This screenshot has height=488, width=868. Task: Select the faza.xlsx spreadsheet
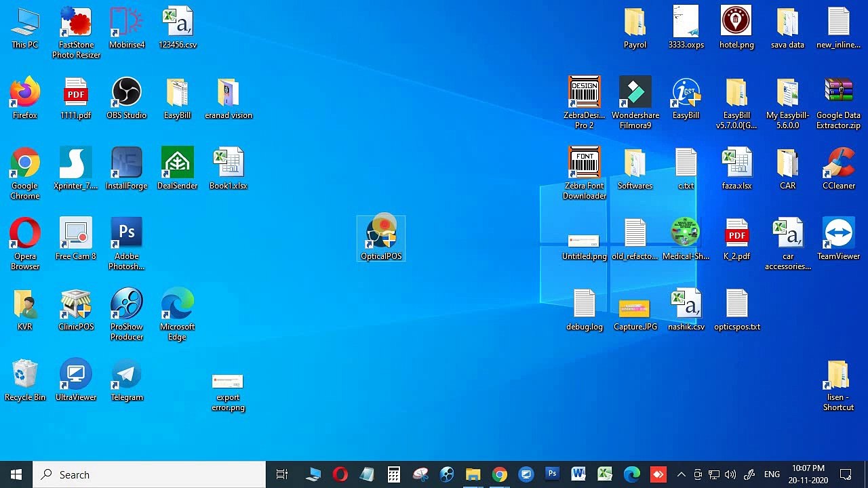[x=737, y=169]
